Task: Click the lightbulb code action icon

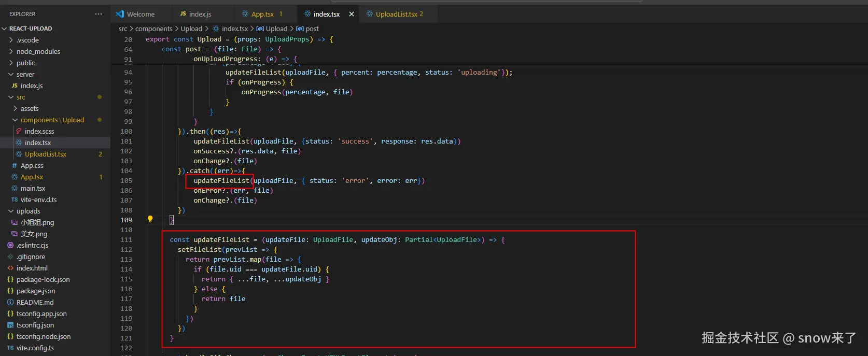Action: point(150,219)
